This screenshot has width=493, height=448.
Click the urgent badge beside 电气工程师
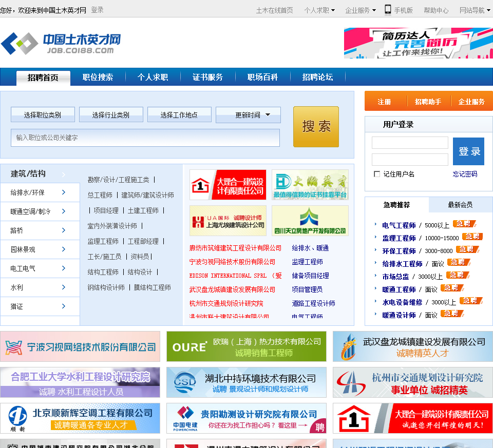coord(464,224)
